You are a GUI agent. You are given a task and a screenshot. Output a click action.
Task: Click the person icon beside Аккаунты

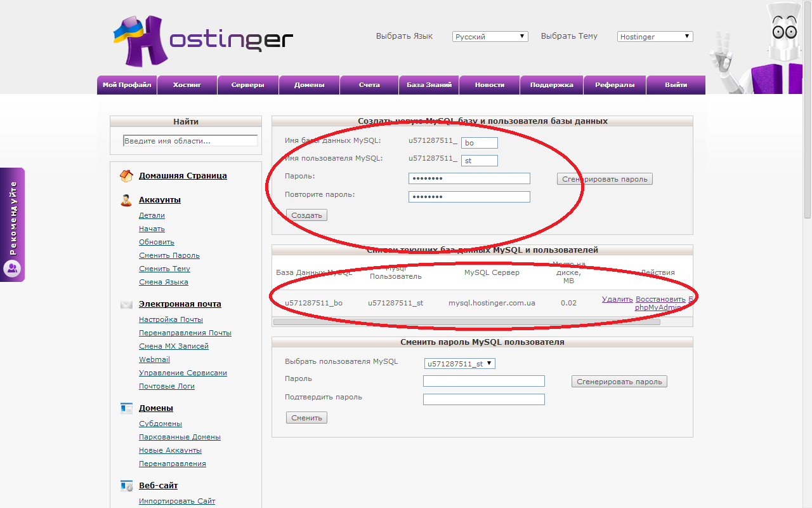(x=126, y=200)
